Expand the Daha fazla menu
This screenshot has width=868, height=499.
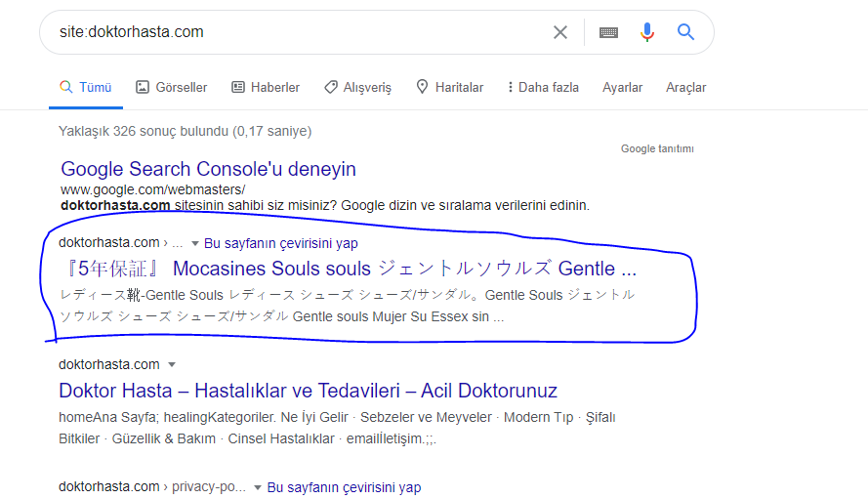(543, 87)
